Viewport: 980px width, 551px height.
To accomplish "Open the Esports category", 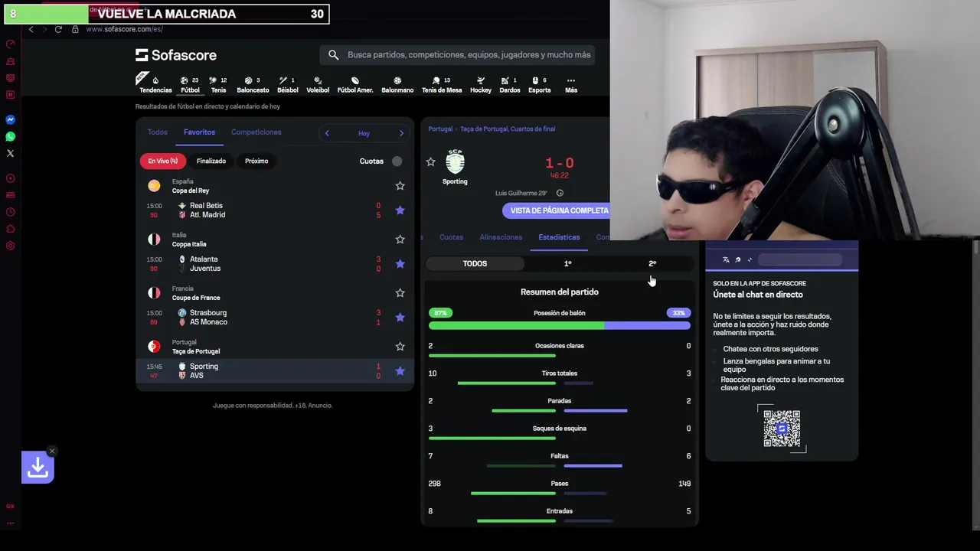I will click(539, 84).
